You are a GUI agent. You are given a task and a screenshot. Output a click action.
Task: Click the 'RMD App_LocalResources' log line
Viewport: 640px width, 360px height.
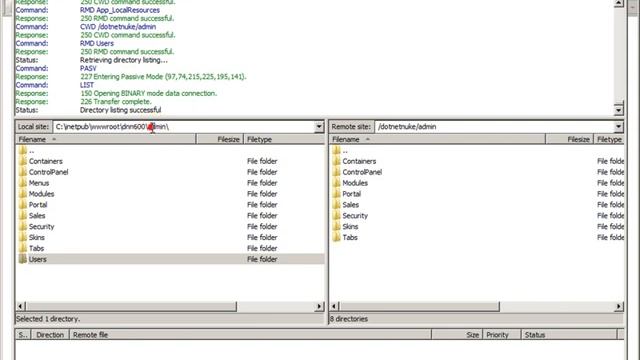(x=120, y=10)
